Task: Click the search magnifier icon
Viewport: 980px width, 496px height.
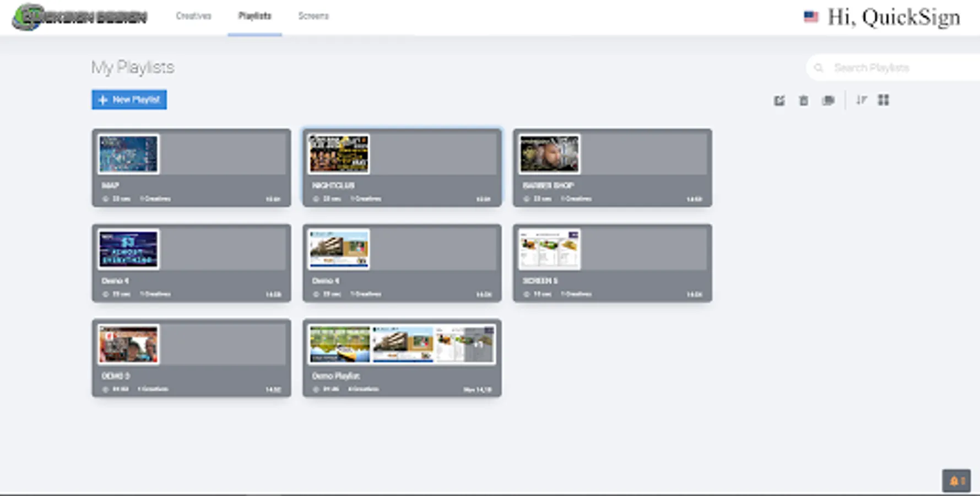Action: (x=819, y=67)
